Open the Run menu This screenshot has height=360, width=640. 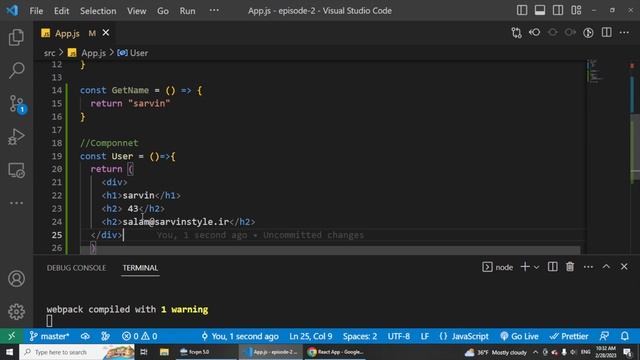(x=187, y=11)
